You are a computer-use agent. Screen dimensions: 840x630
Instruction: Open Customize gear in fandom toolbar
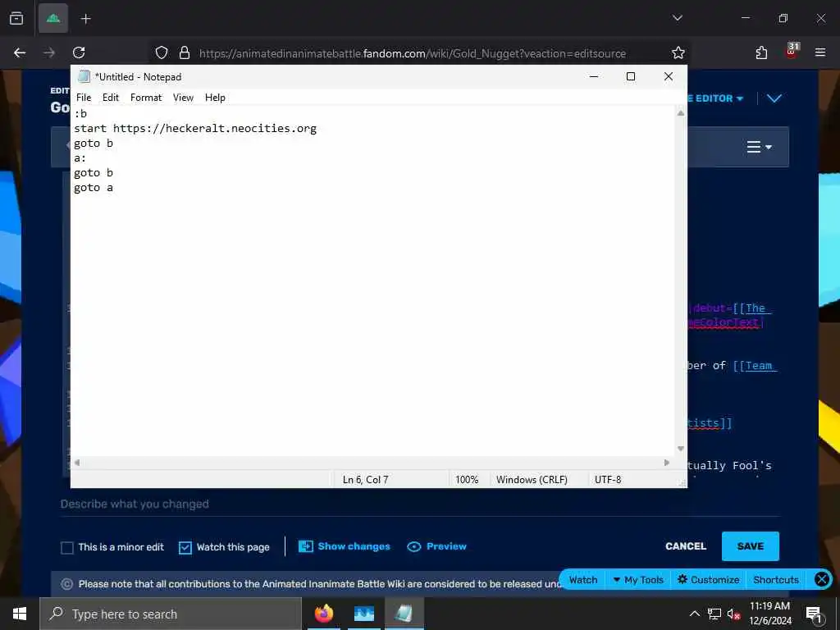coord(708,580)
